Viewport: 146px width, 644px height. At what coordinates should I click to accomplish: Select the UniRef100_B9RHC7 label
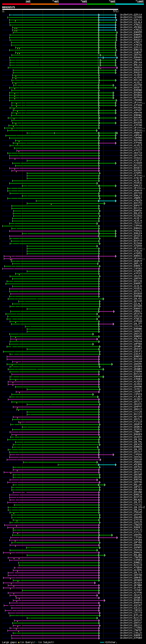[x=131, y=266]
